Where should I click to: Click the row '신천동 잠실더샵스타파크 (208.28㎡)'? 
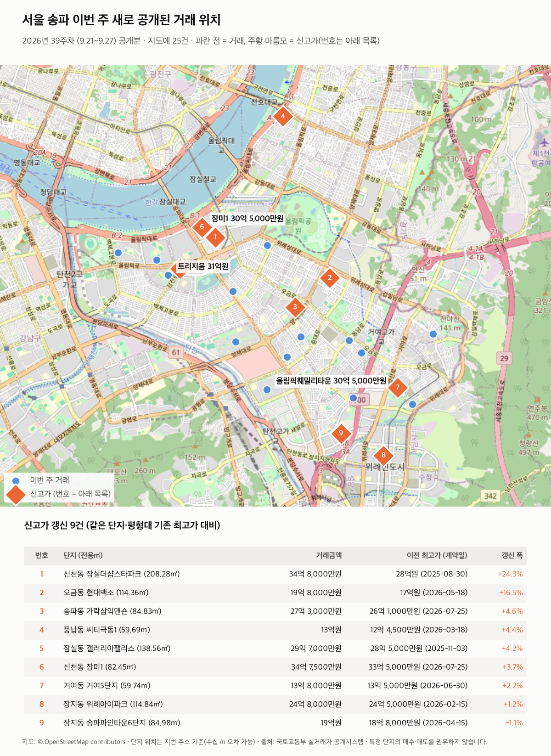[x=275, y=574]
